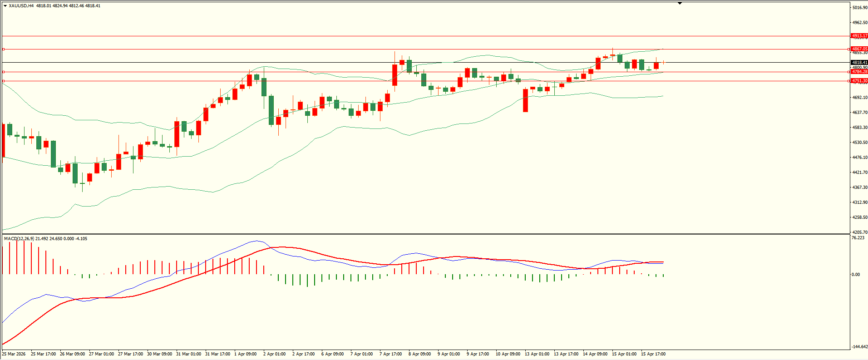
Task: Open the arrow menu beside XAUUSD,H4
Action: click(5, 6)
